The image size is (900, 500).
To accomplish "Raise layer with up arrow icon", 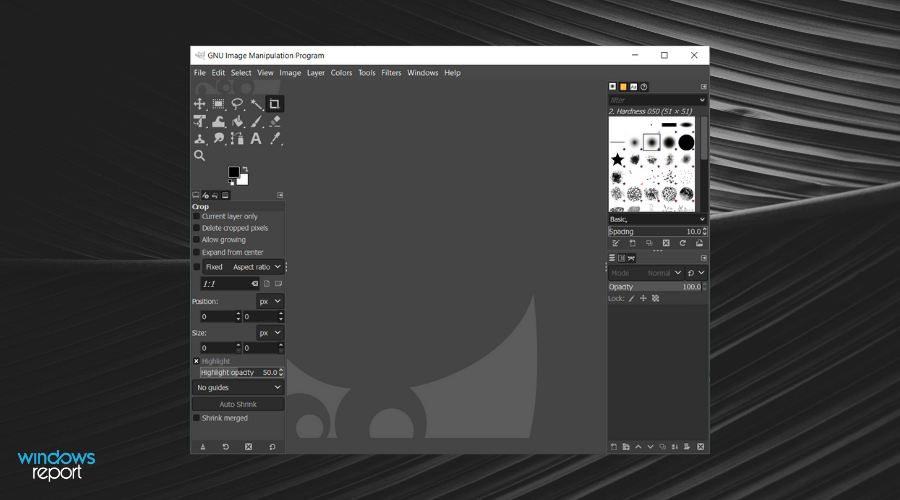I will (x=638, y=447).
